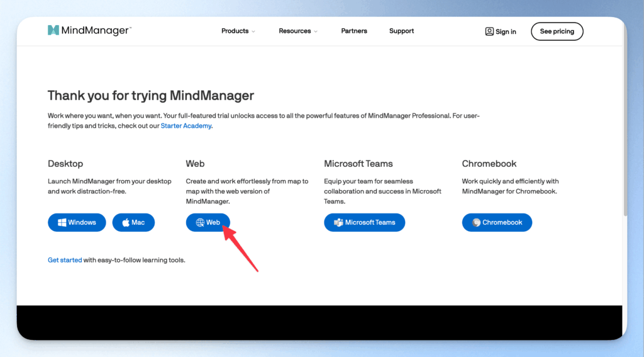Follow the Get started link

[65, 260]
